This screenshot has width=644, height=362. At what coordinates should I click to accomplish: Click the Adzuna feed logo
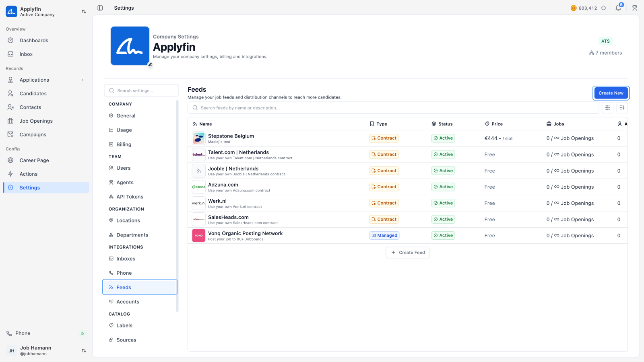199,187
